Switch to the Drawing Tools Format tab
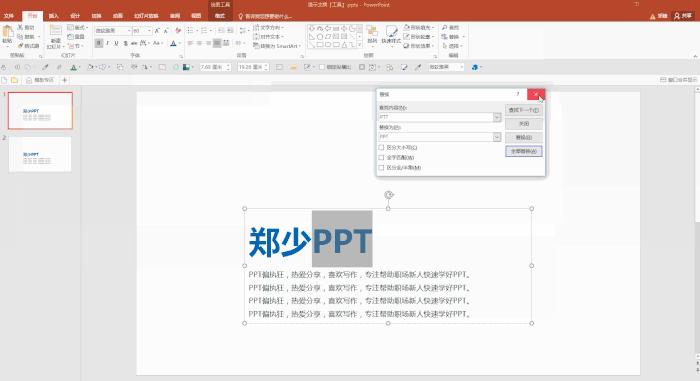 (220, 16)
